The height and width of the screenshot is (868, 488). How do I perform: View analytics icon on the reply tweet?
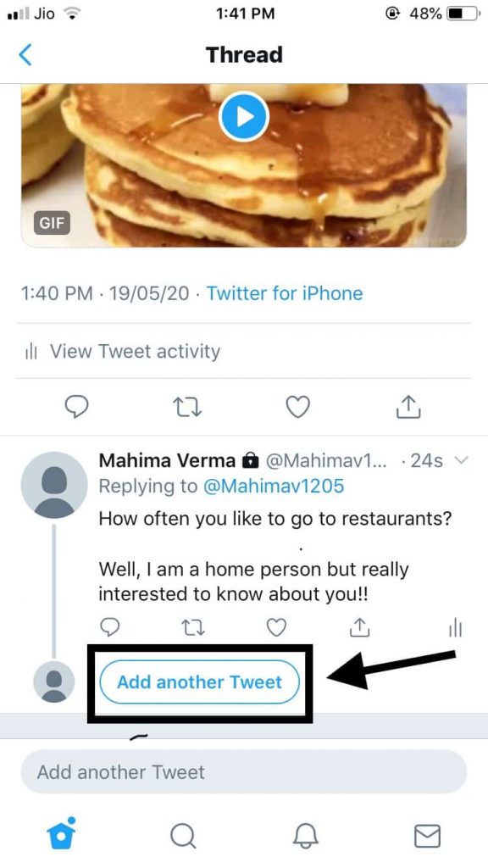(455, 627)
